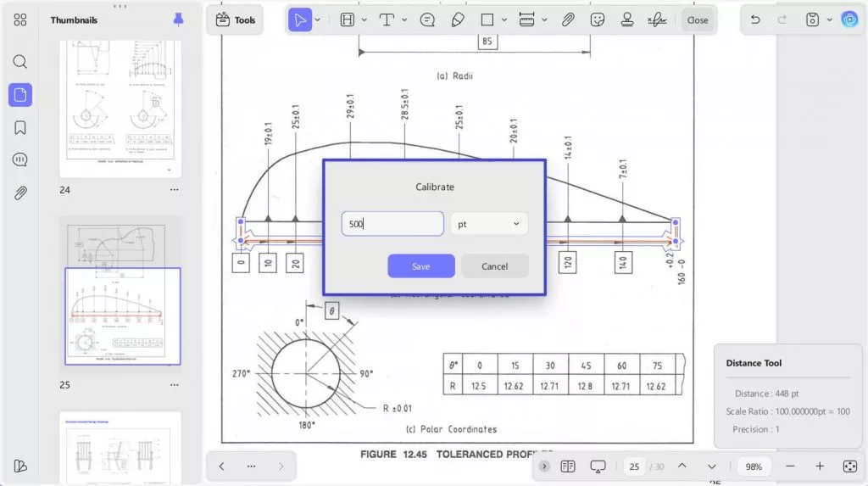Click the calibrate value input field
The width and height of the screenshot is (868, 486).
[x=392, y=224]
